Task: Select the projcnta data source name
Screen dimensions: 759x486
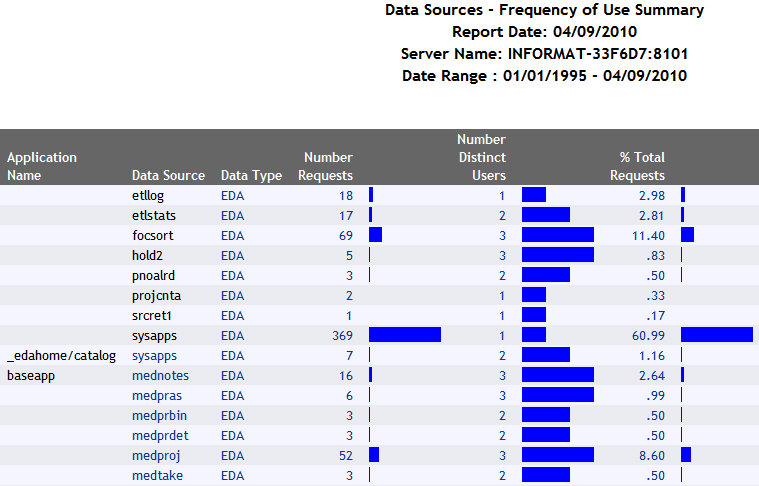Action: click(x=156, y=296)
